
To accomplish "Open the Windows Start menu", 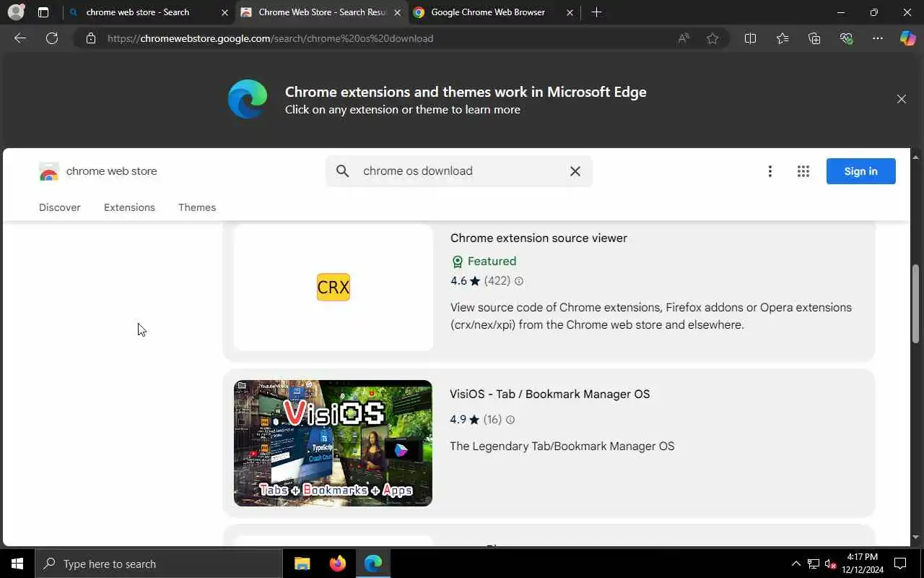I will [x=17, y=564].
